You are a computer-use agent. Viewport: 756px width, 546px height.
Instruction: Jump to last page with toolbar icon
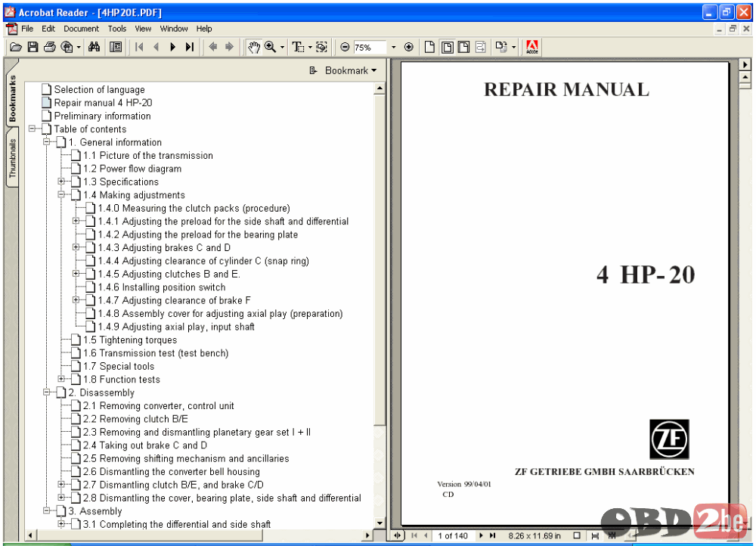[190, 47]
